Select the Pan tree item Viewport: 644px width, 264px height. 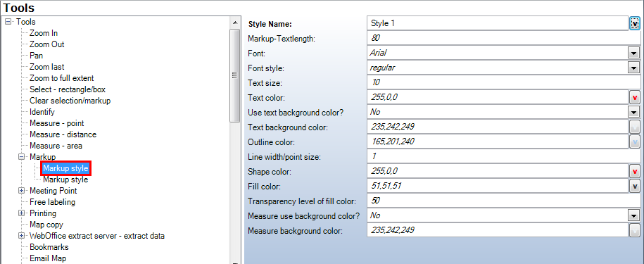(36, 56)
